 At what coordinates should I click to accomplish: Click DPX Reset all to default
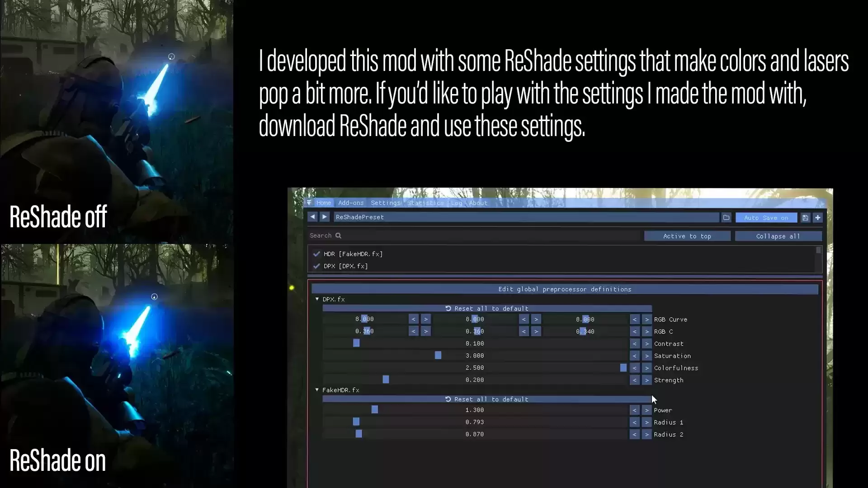click(487, 309)
